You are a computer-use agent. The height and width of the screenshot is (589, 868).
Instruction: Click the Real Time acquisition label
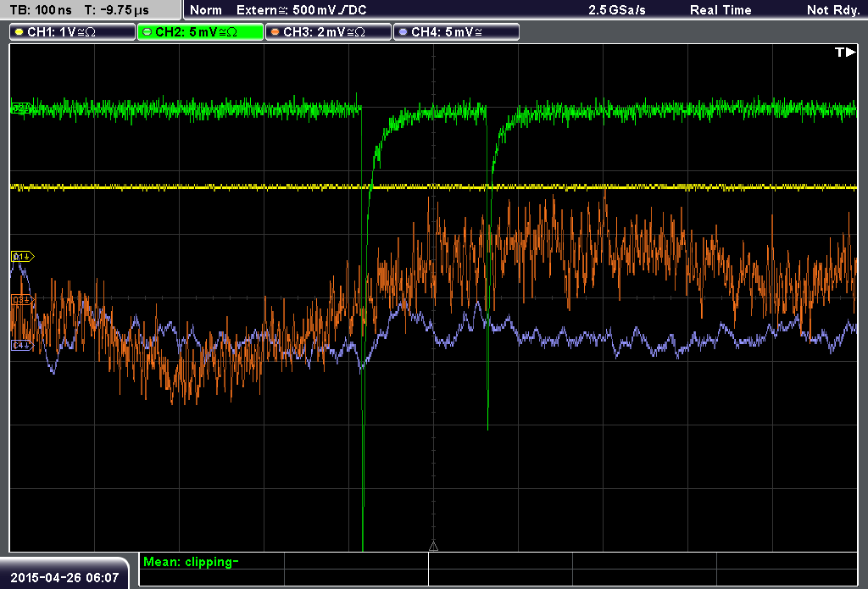[721, 10]
